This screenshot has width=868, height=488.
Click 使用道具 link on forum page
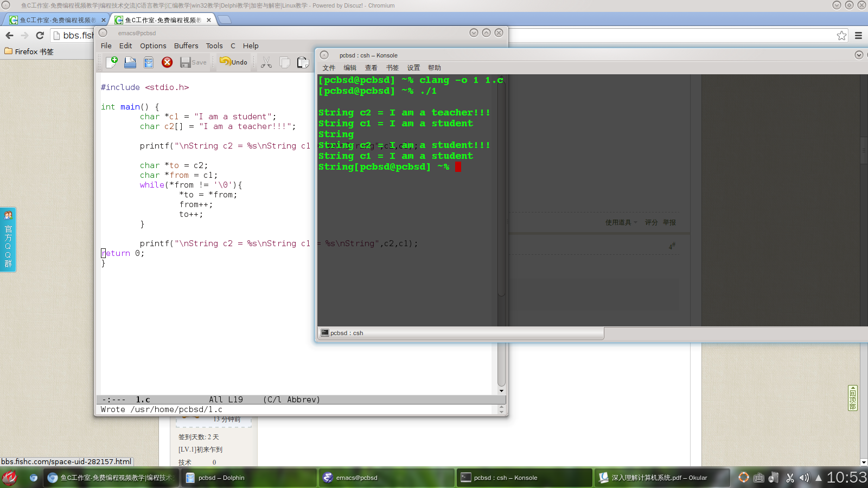coord(621,222)
